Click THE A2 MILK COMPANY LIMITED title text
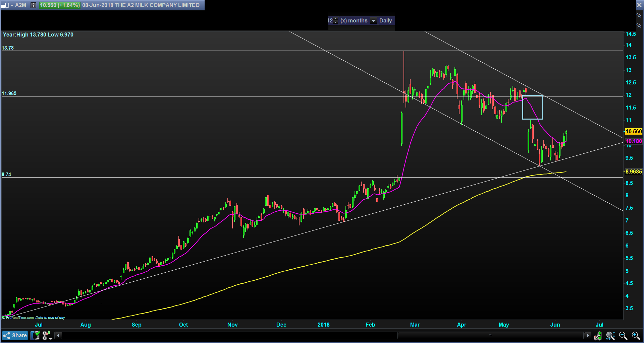 click(x=157, y=5)
